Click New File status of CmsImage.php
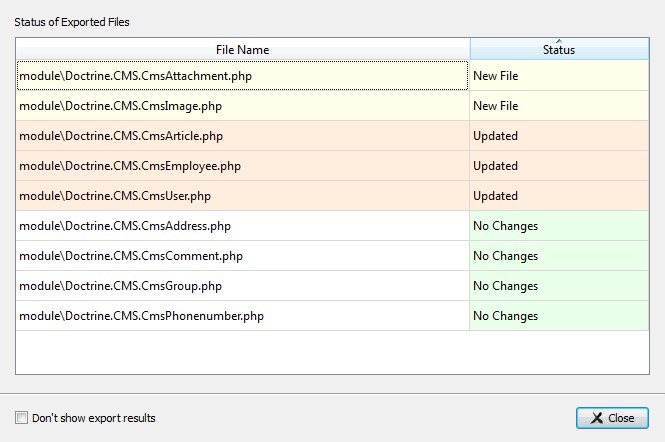 click(496, 106)
